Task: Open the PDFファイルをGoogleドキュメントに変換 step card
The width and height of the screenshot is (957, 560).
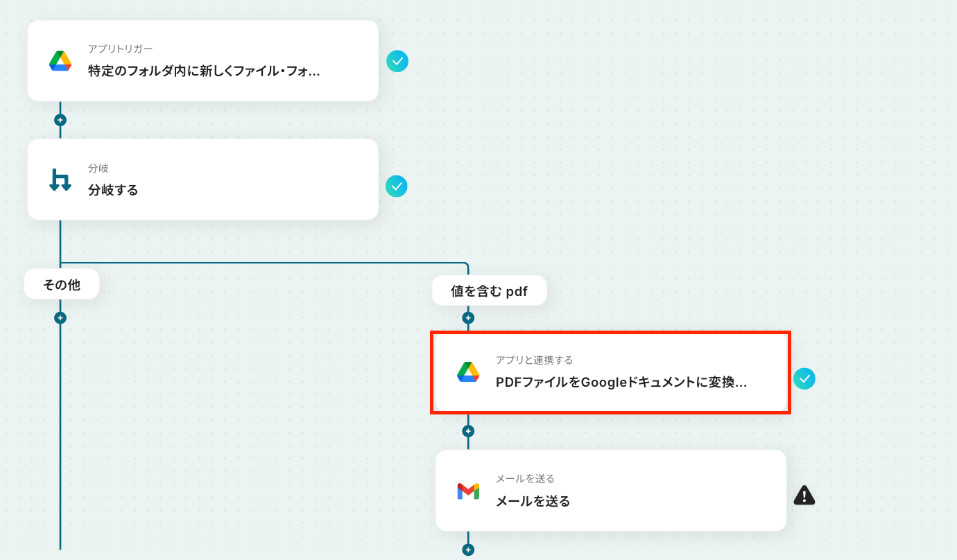Action: [611, 373]
